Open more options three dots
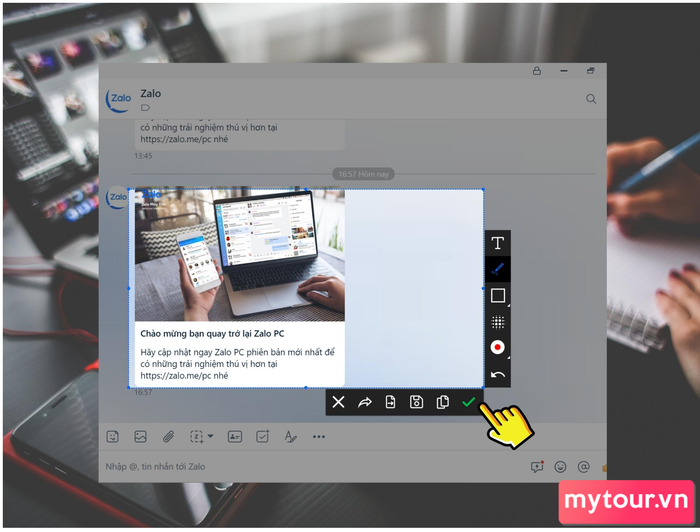 (319, 436)
